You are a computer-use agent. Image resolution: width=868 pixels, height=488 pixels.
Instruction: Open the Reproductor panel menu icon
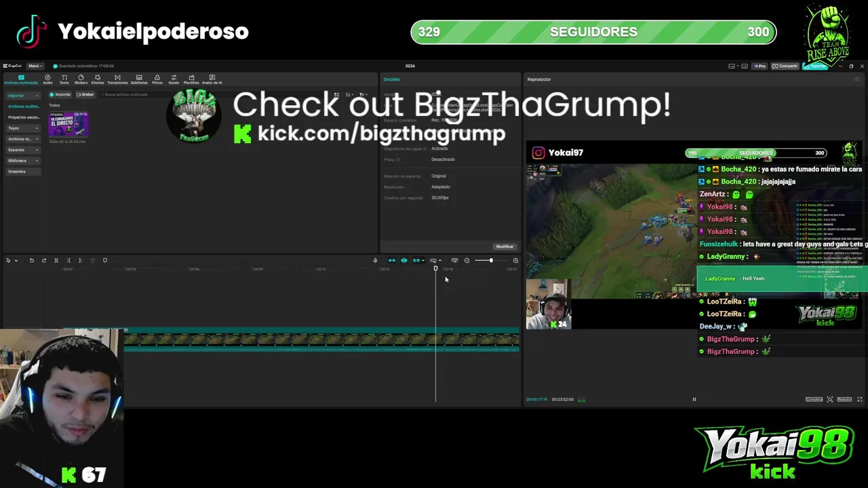point(856,79)
